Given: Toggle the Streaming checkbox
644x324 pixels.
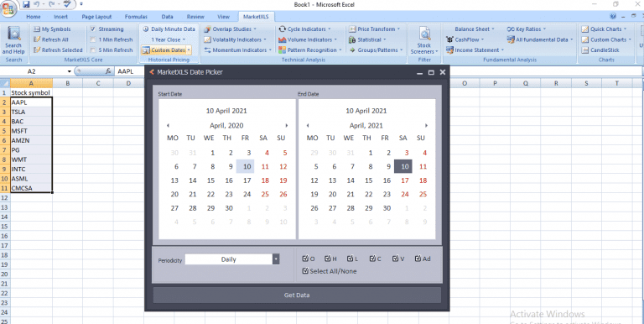Looking at the screenshot, I should point(93,29).
